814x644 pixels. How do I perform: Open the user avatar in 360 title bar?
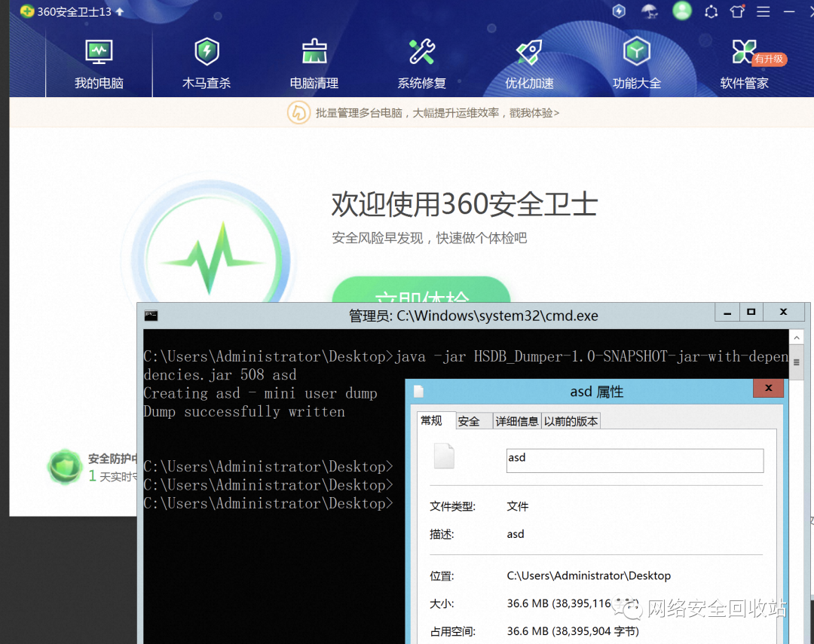click(681, 11)
